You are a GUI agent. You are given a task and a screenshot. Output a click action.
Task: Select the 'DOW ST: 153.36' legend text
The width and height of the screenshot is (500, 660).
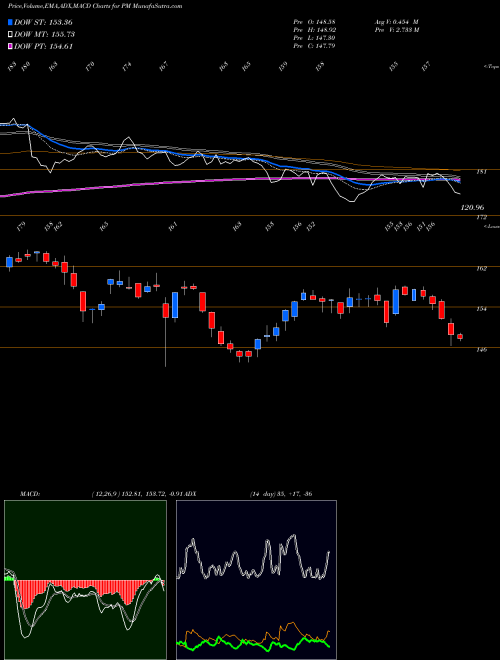click(x=43, y=22)
